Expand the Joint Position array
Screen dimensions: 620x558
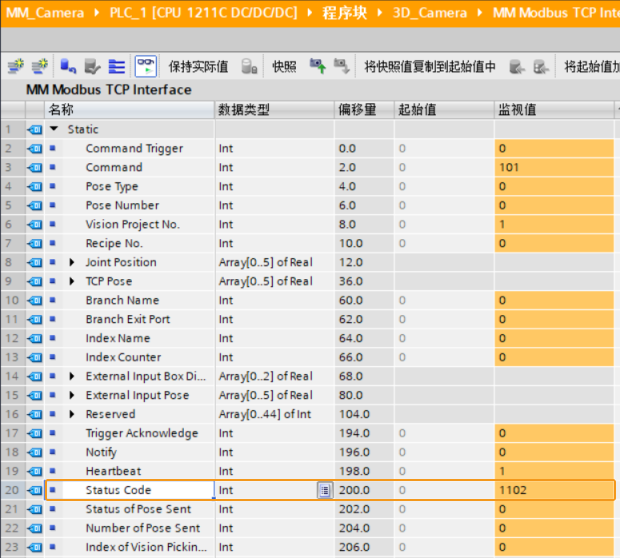pyautogui.click(x=72, y=262)
